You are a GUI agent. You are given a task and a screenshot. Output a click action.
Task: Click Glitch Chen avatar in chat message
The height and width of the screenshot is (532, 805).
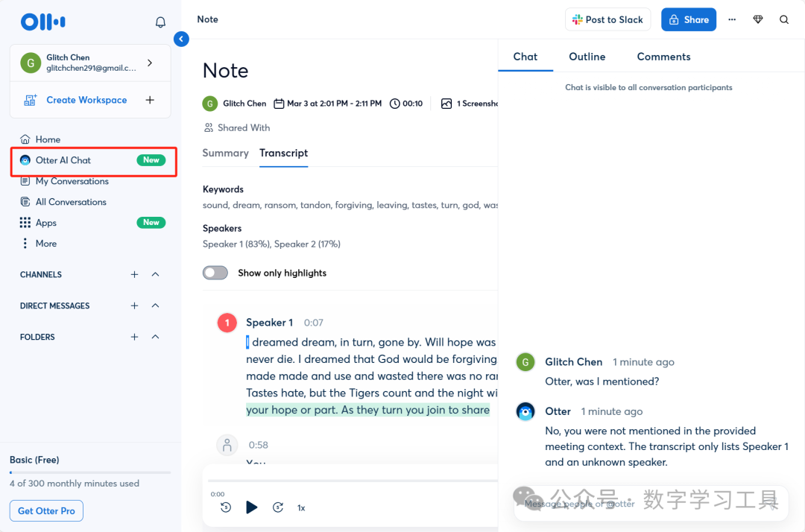[x=525, y=362]
